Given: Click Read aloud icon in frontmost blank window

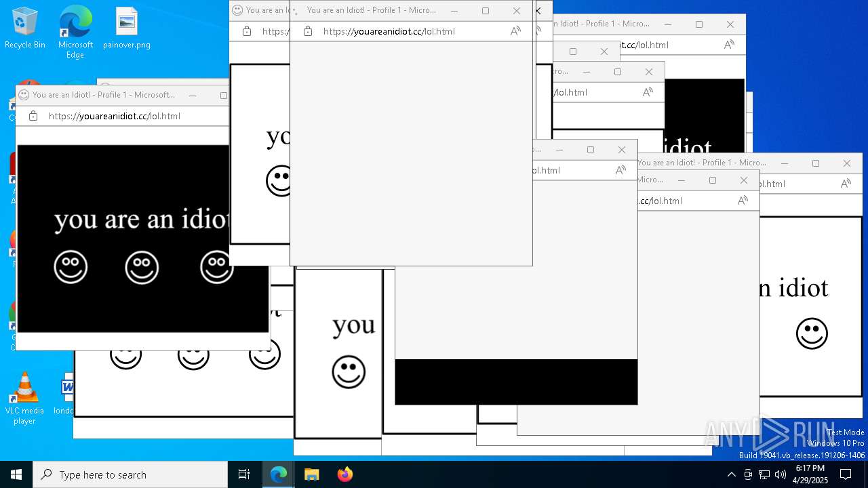Looking at the screenshot, I should 515,31.
